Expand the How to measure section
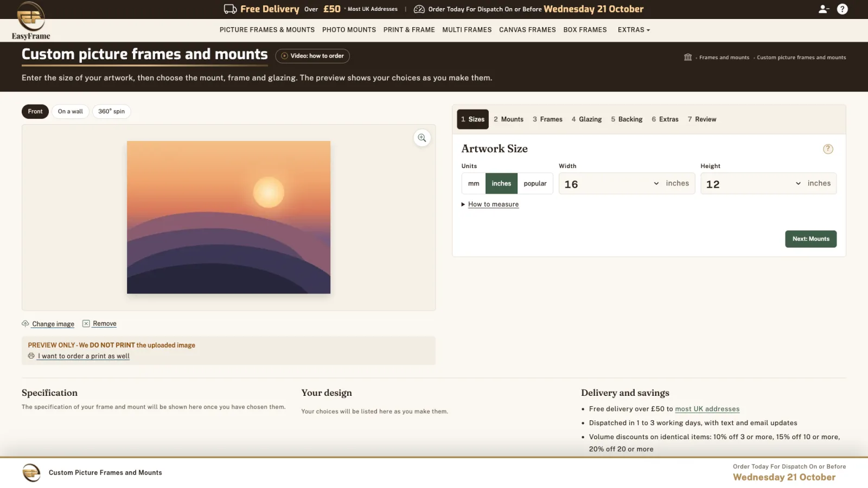Screen dimensions: 868x488 tap(490, 204)
